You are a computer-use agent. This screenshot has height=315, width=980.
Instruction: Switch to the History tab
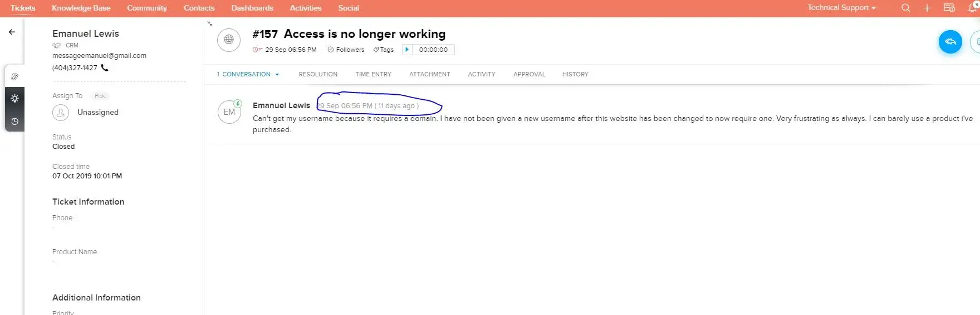(x=575, y=74)
